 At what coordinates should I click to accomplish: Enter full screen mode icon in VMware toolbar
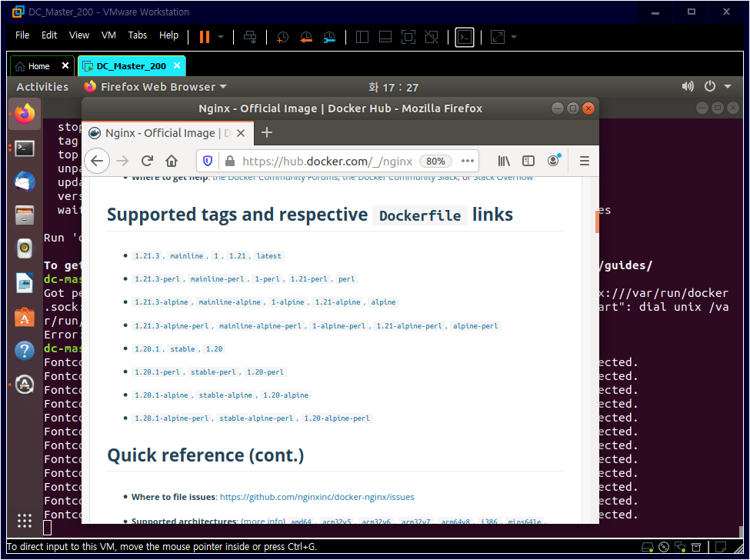click(x=408, y=37)
